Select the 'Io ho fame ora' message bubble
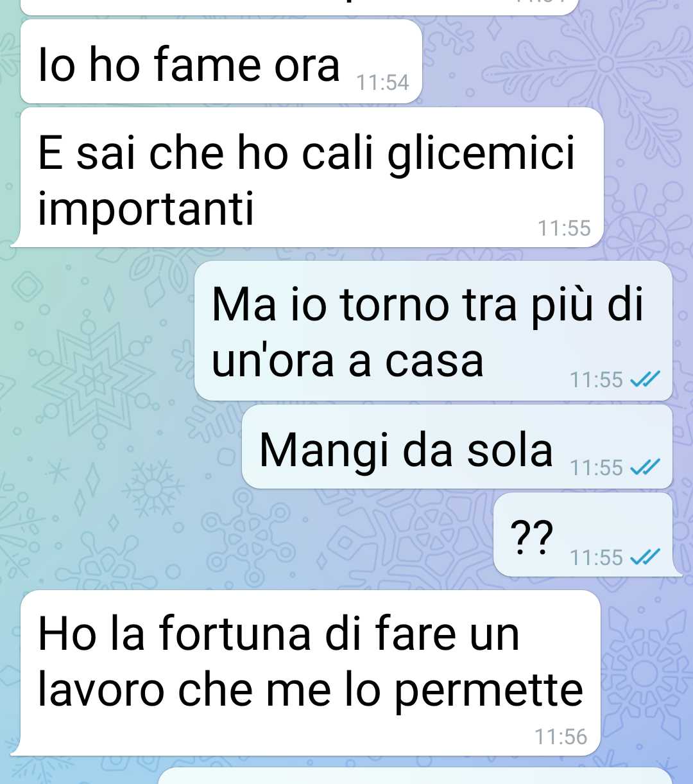693x784 pixels. [221, 62]
